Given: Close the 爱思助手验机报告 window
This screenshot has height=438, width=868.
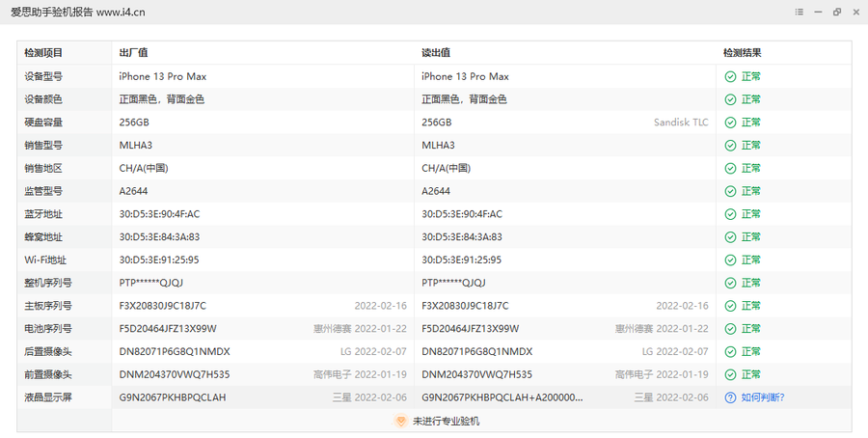Looking at the screenshot, I should (x=855, y=12).
